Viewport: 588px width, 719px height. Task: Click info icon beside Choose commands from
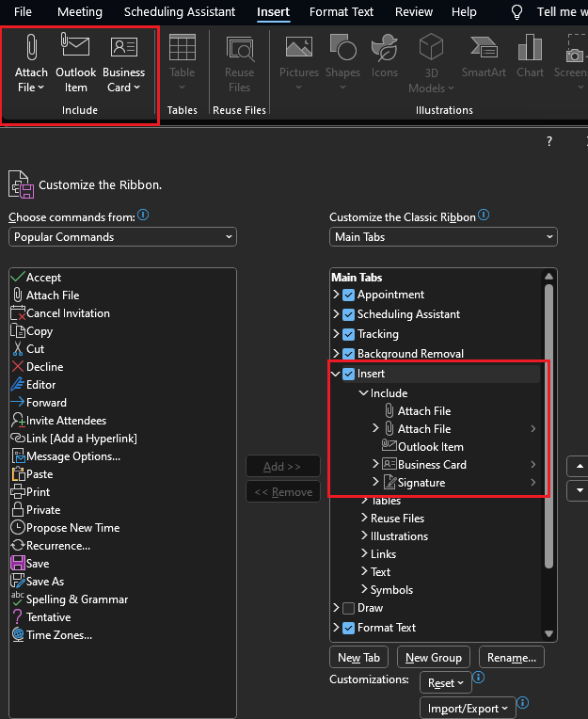pyautogui.click(x=143, y=215)
